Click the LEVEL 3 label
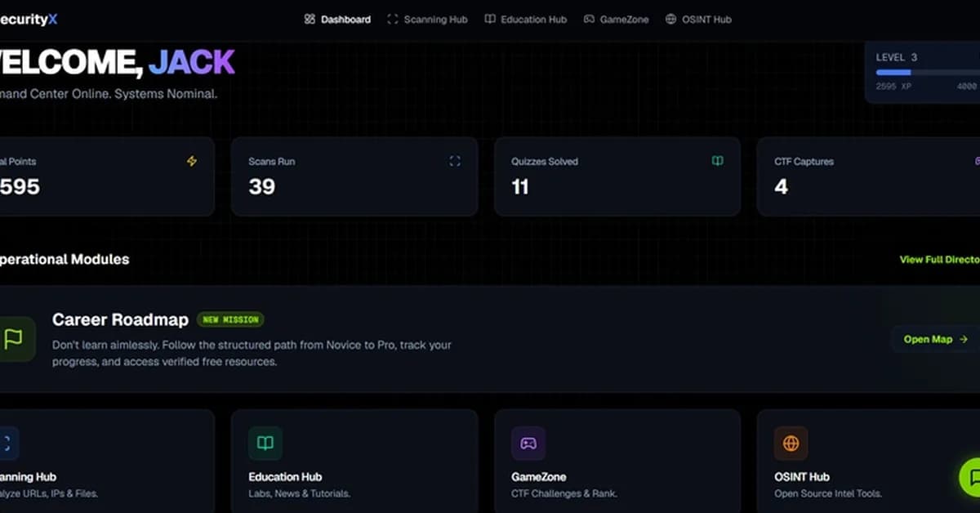This screenshot has width=980, height=513. [x=897, y=57]
